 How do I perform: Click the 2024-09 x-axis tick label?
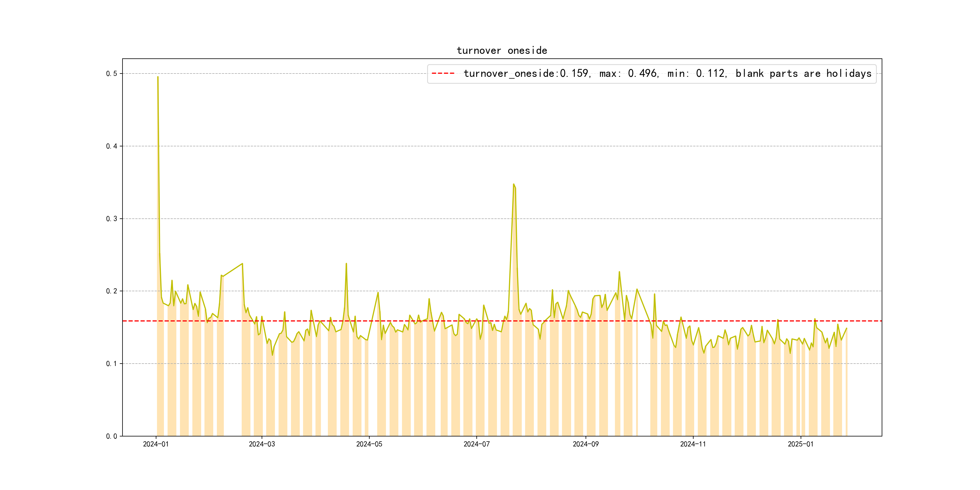pos(586,444)
